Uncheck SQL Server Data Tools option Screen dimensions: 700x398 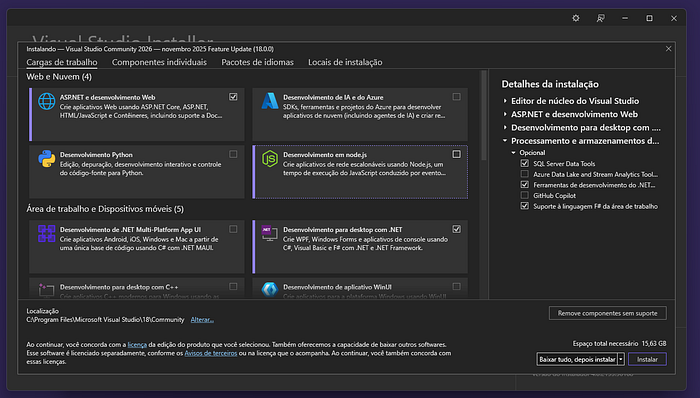click(x=525, y=163)
